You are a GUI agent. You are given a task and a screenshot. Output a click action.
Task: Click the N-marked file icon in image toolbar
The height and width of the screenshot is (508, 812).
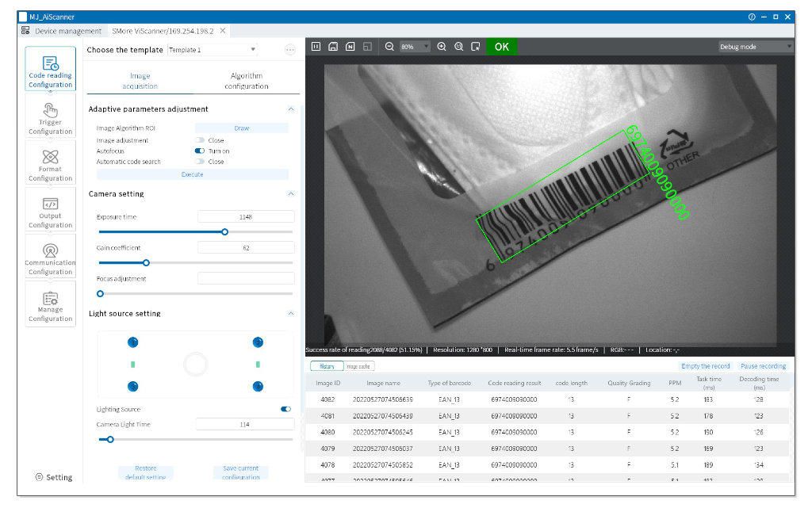(350, 47)
